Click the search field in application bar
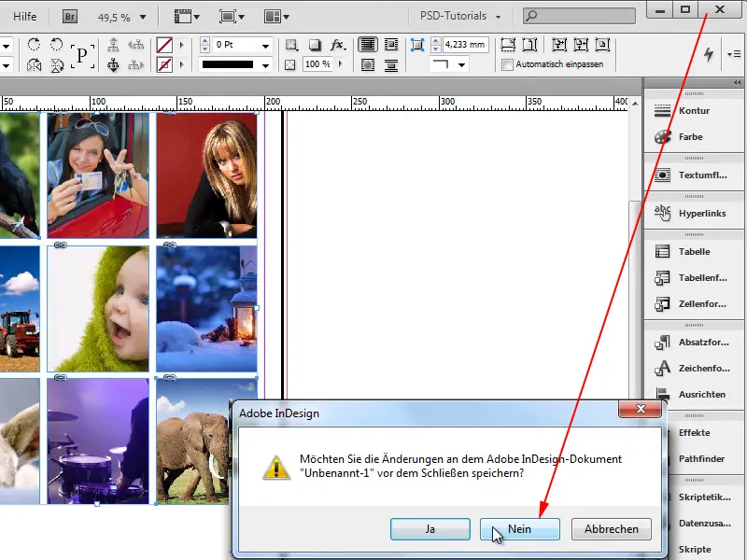 click(579, 16)
